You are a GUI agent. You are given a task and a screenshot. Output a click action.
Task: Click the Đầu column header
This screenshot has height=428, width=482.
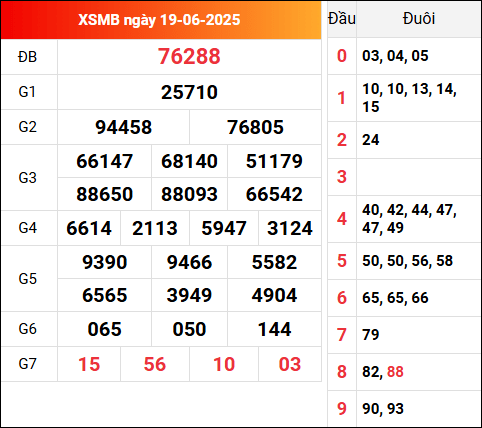pos(342,19)
